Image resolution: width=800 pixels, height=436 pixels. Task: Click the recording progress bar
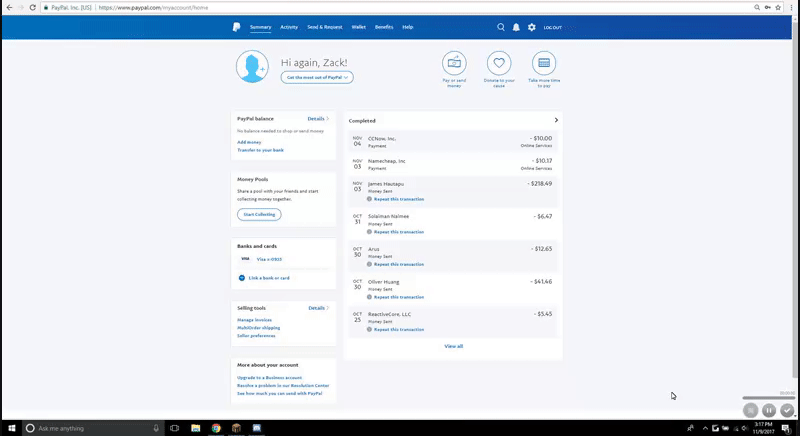coord(768,398)
